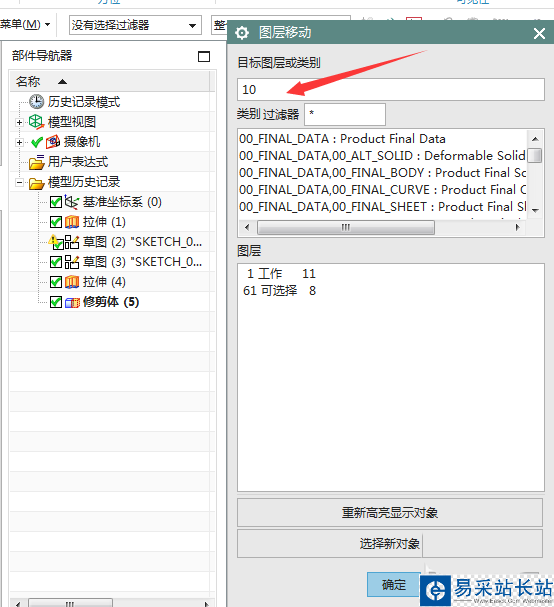Click the 摄像机 camera icon
The image size is (554, 607).
pos(53,142)
